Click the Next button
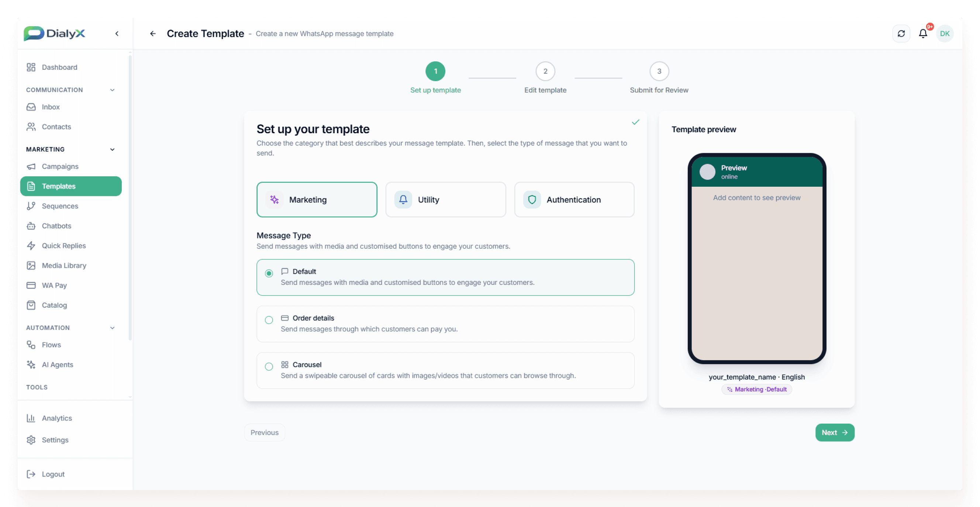 835,432
